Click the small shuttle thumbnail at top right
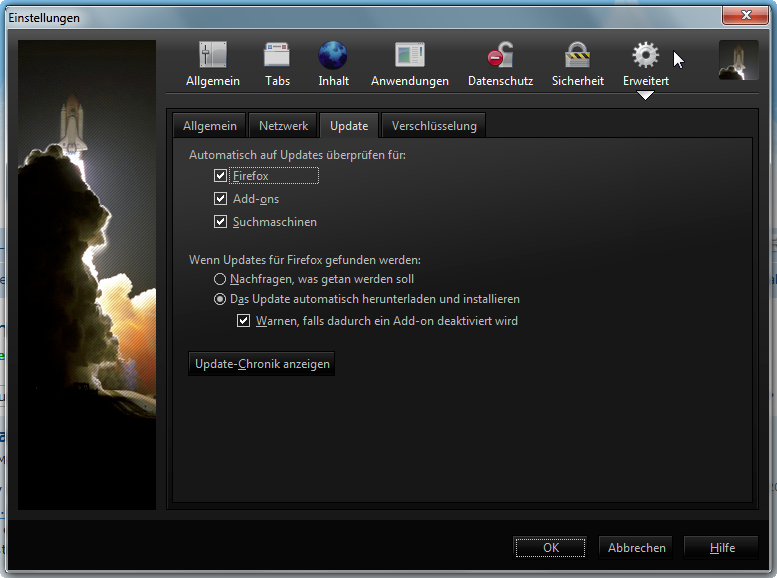The height and width of the screenshot is (578, 777). pos(738,60)
